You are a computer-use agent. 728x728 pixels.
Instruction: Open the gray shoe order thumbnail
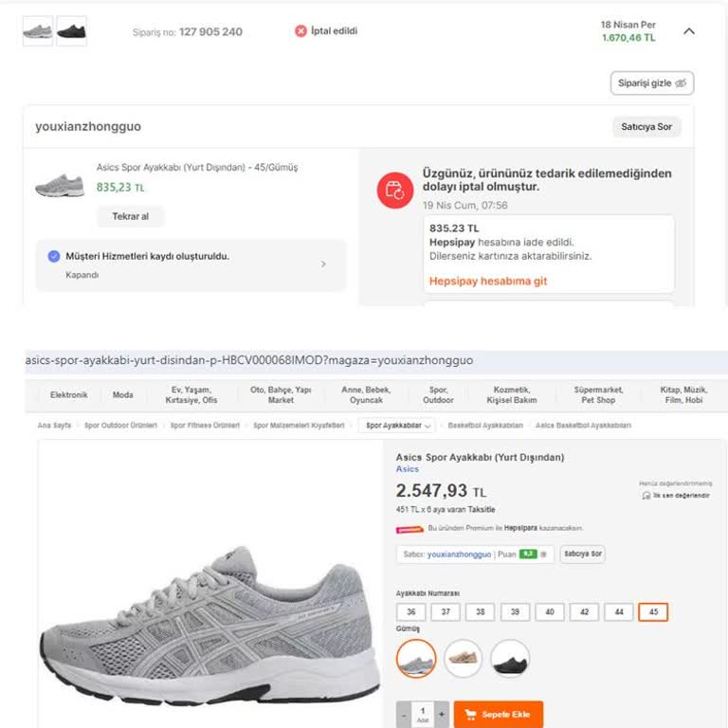(38, 31)
